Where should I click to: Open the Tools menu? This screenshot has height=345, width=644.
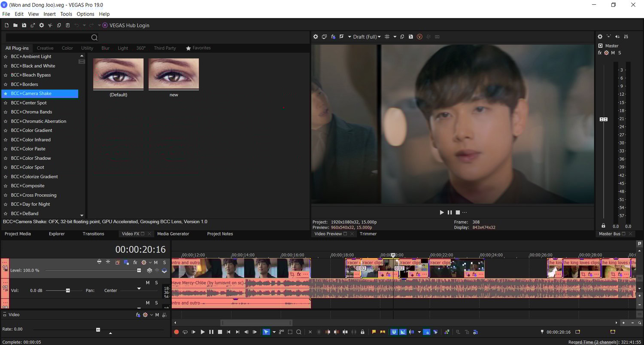click(x=66, y=14)
